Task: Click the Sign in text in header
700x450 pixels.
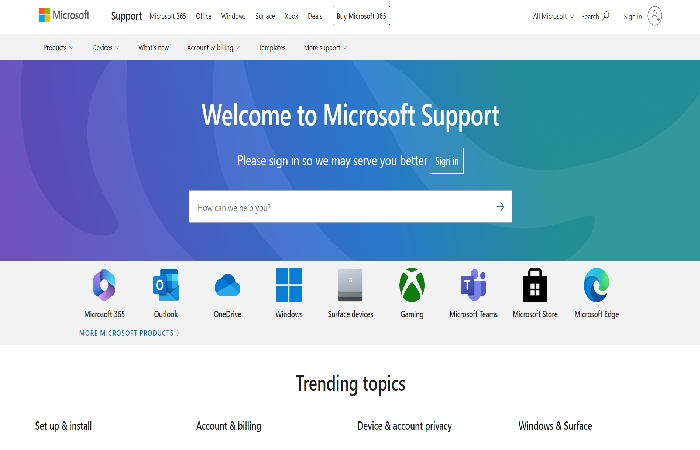Action: click(633, 16)
